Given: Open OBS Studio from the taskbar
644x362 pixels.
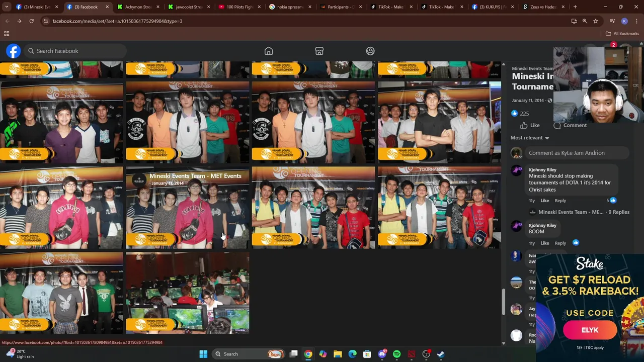Looking at the screenshot, I should coord(426,354).
